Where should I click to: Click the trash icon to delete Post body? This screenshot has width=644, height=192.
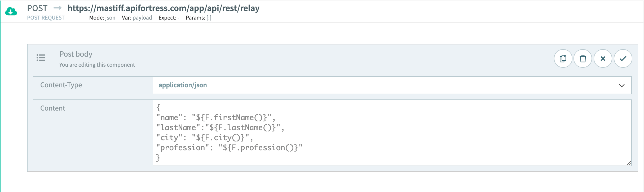(x=583, y=58)
